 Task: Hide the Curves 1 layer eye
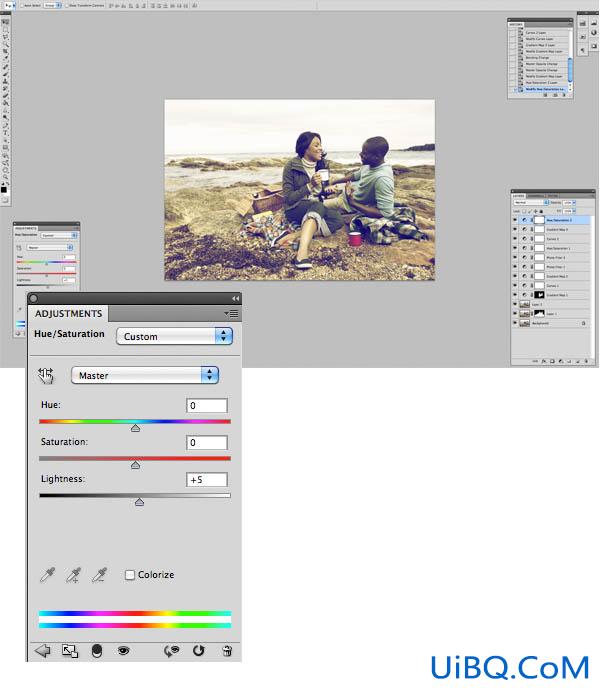515,286
